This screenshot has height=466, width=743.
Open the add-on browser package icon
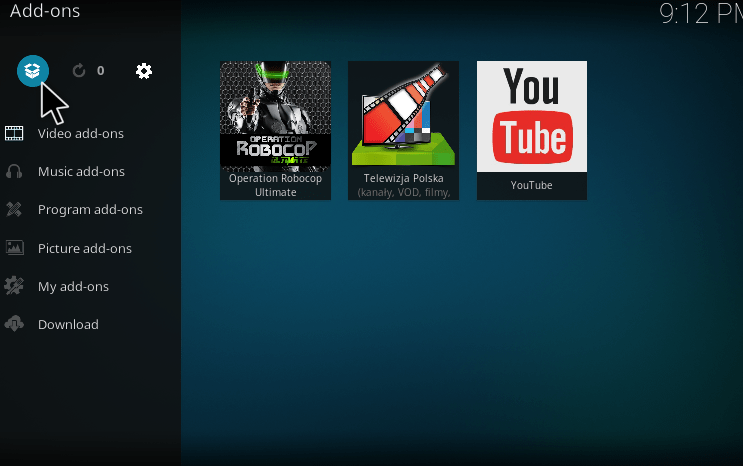click(x=33, y=71)
